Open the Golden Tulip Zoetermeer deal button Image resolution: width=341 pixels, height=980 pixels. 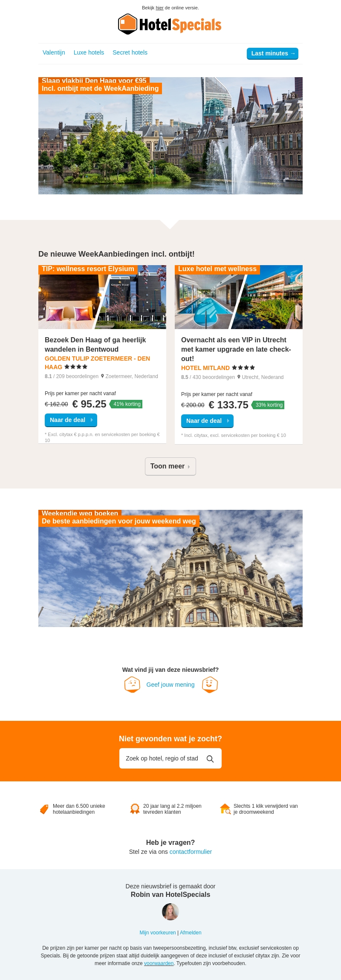coord(71,420)
